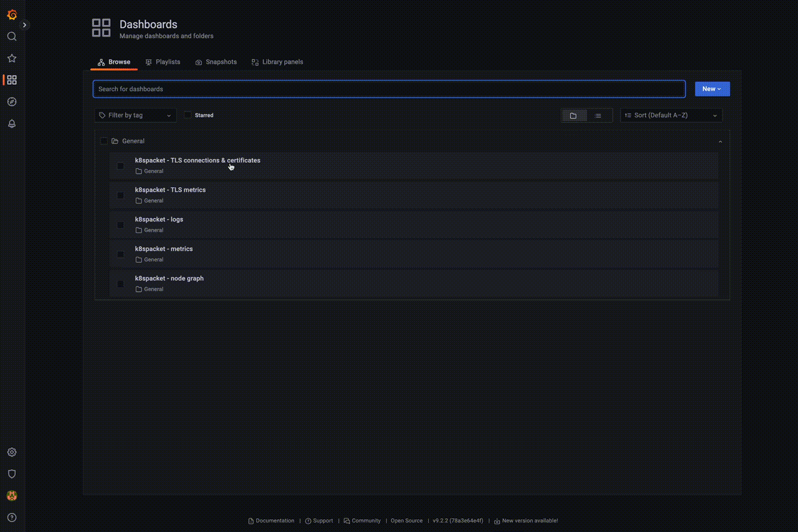
Task: Collapse the General folder chevron
Action: (x=720, y=142)
